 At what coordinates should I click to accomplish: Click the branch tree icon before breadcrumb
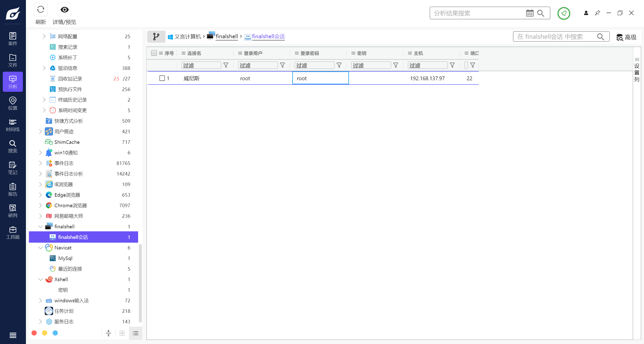click(156, 37)
